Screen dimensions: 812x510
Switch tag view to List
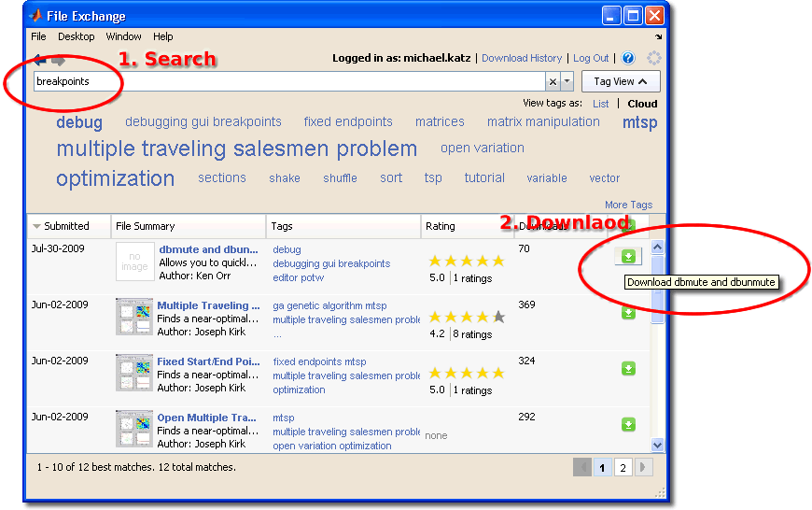tap(600, 104)
